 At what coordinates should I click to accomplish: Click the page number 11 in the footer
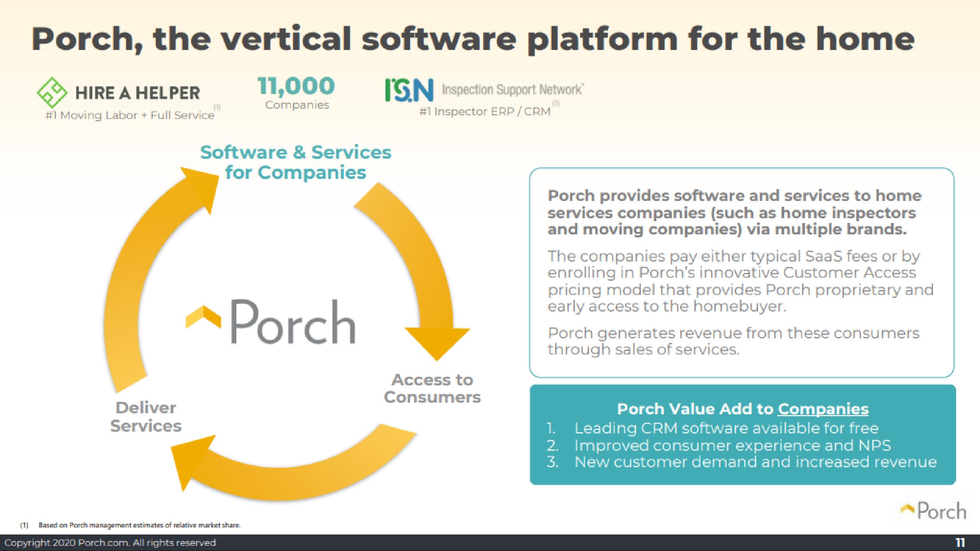(x=960, y=543)
